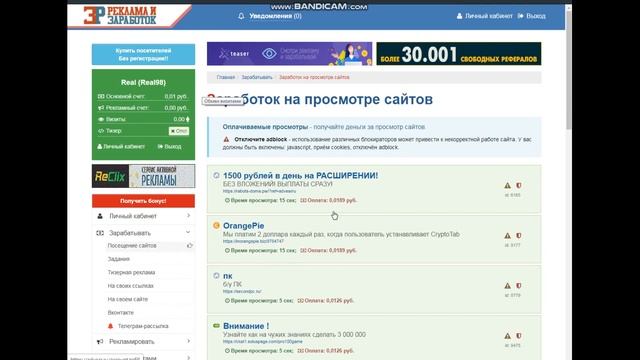640x360 pixels.
Task: Click the page vertical scrollbar thumb
Action: point(569,69)
